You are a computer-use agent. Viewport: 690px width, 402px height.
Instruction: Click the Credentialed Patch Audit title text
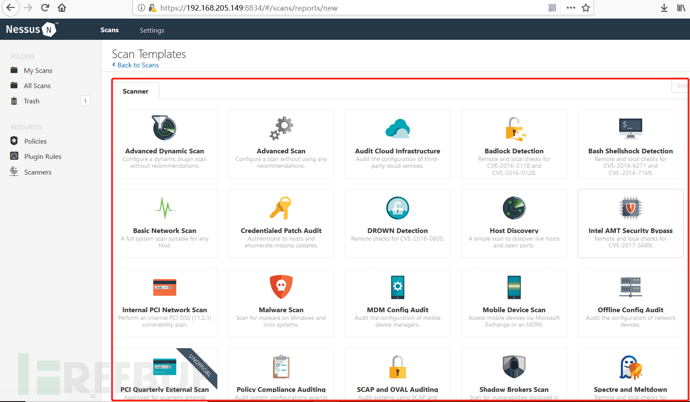tap(281, 230)
